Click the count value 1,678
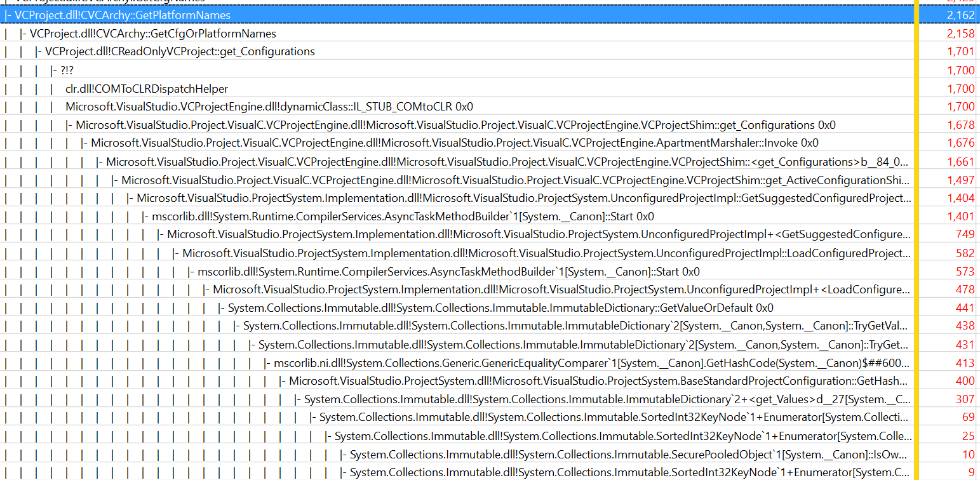Image resolution: width=980 pixels, height=480 pixels. [960, 124]
